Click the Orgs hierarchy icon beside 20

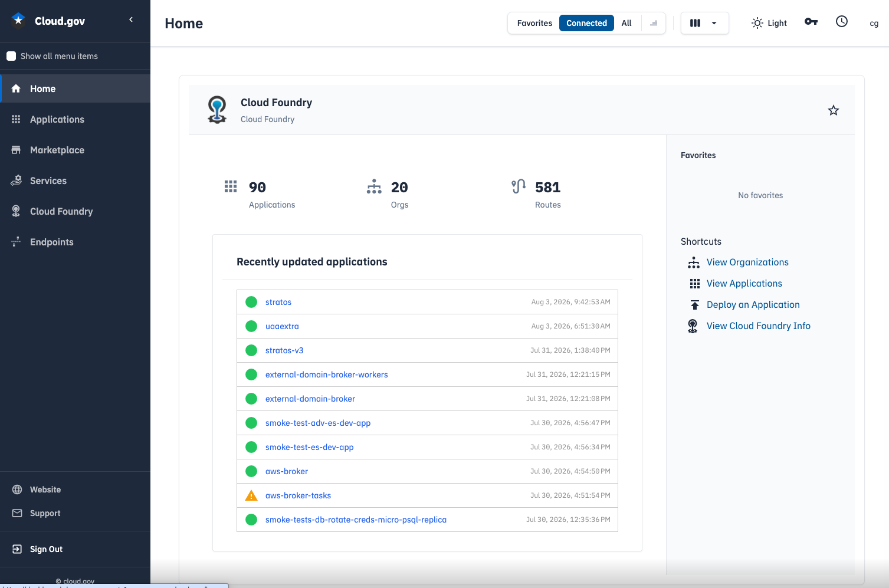[374, 187]
